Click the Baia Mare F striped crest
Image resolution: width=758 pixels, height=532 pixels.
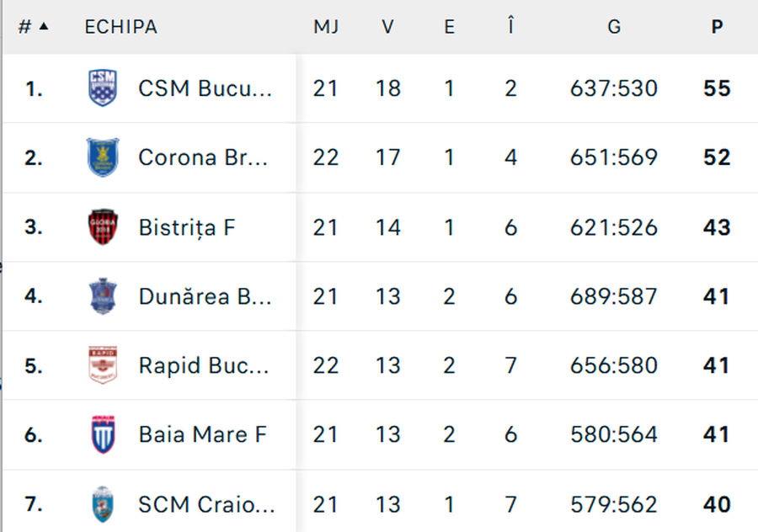(x=103, y=435)
